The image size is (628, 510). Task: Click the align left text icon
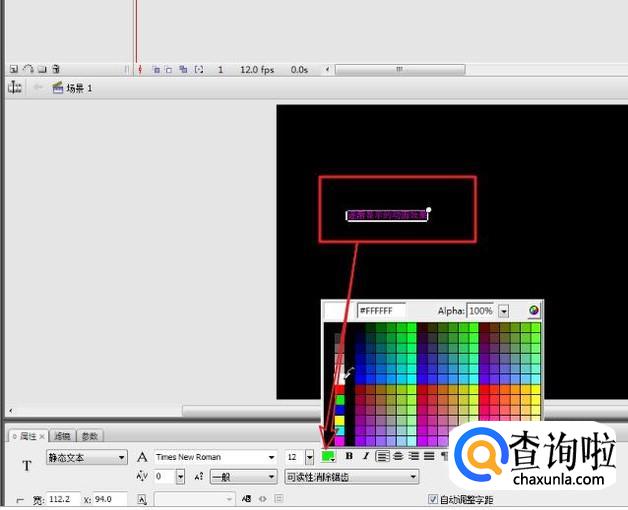tap(382, 457)
